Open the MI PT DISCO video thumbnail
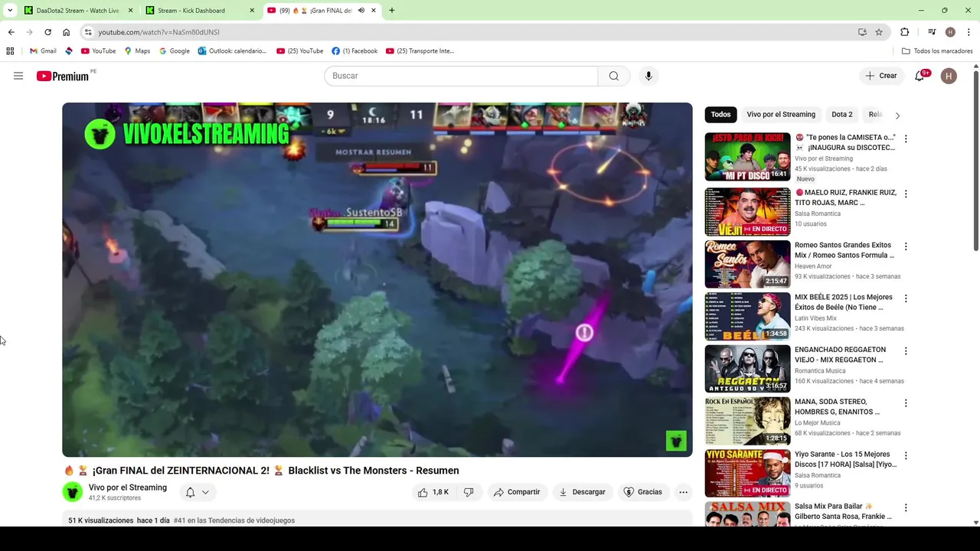 pos(747,157)
